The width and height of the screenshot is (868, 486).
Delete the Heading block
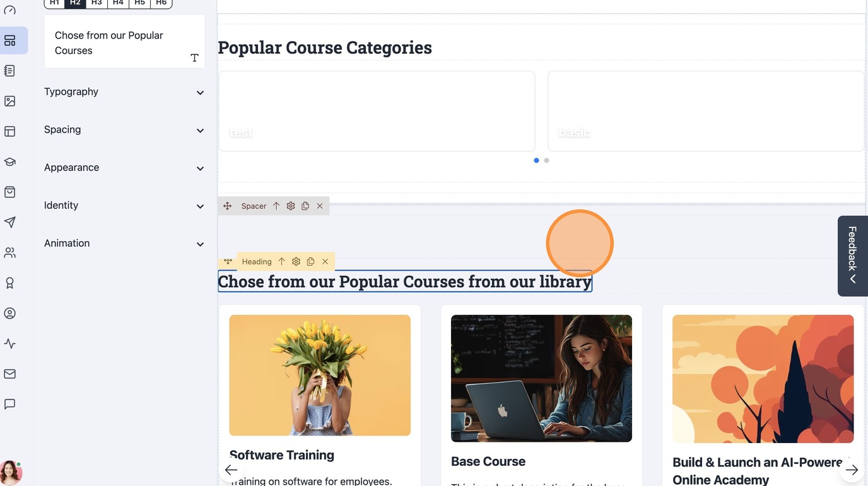tap(325, 261)
